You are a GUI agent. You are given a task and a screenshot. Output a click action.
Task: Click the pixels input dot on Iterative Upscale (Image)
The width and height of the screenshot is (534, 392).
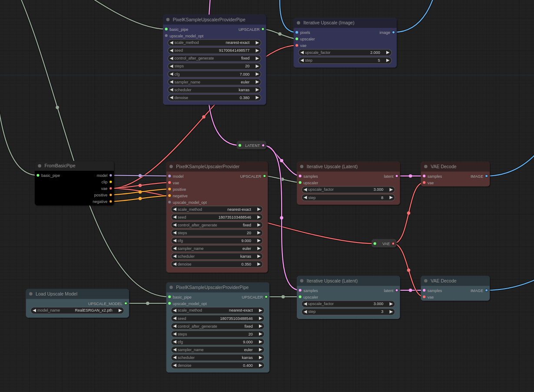[x=296, y=32]
